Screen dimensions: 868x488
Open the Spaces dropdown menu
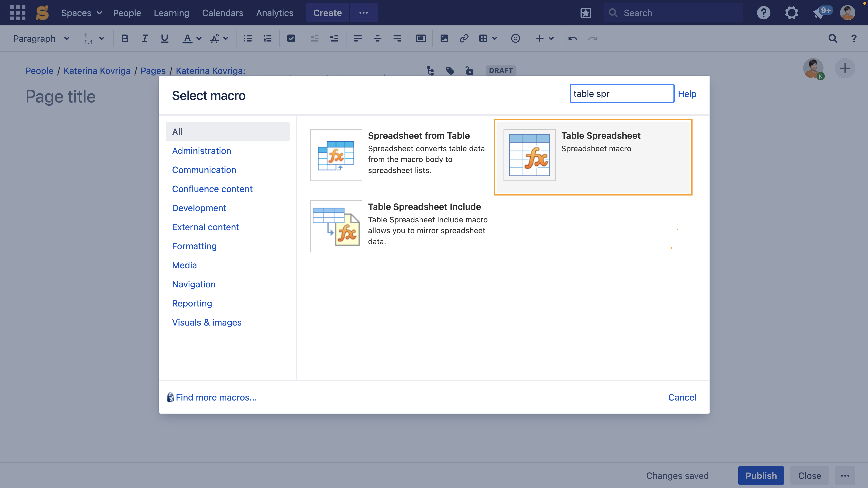point(81,13)
